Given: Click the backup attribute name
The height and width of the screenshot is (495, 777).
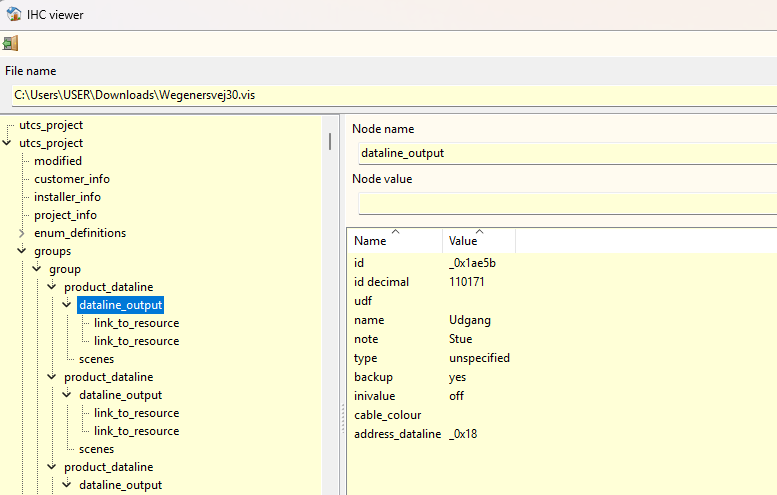Looking at the screenshot, I should pyautogui.click(x=373, y=377).
